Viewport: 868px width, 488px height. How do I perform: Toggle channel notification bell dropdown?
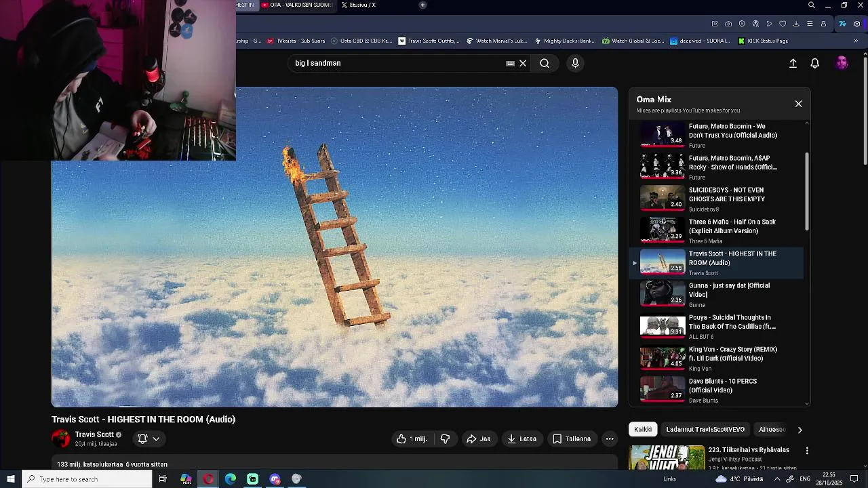149,439
